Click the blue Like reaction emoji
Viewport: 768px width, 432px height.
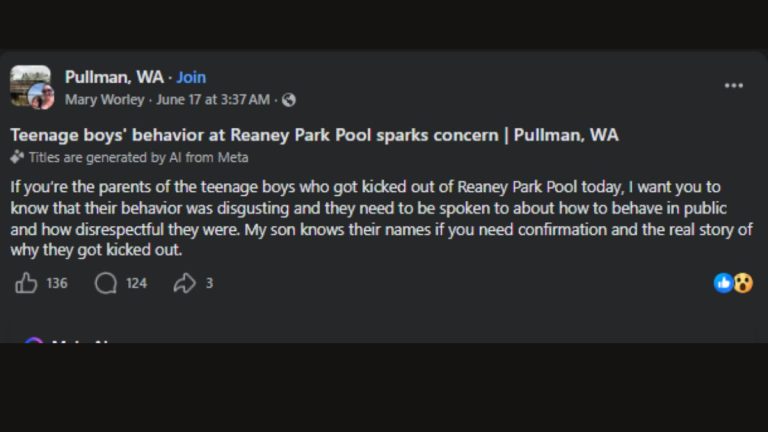click(x=723, y=283)
